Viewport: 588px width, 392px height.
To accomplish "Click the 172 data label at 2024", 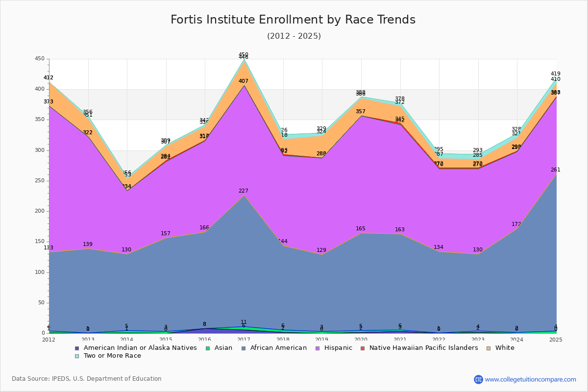I will 516,224.
